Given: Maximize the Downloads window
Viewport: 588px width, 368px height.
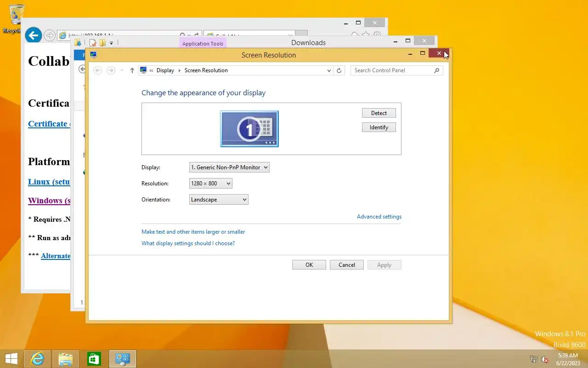Looking at the screenshot, I should tap(407, 41).
